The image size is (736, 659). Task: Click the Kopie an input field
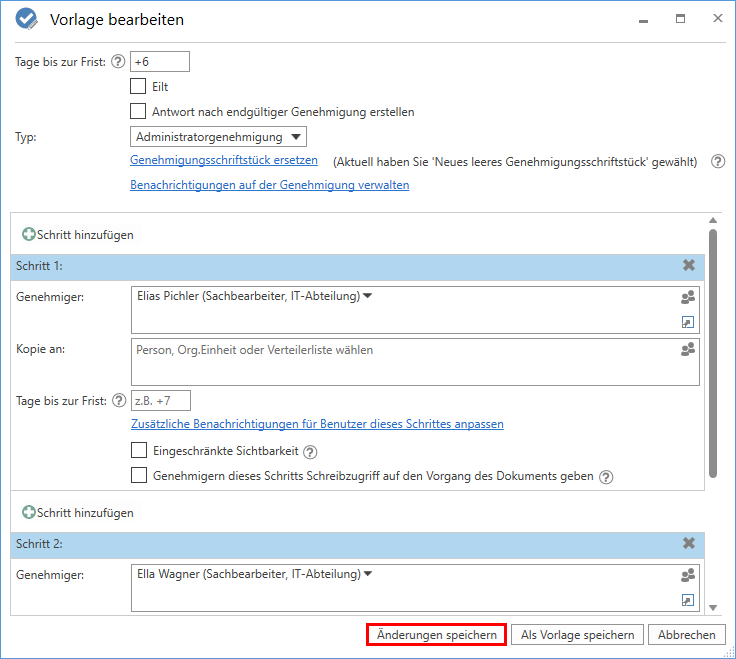point(400,361)
